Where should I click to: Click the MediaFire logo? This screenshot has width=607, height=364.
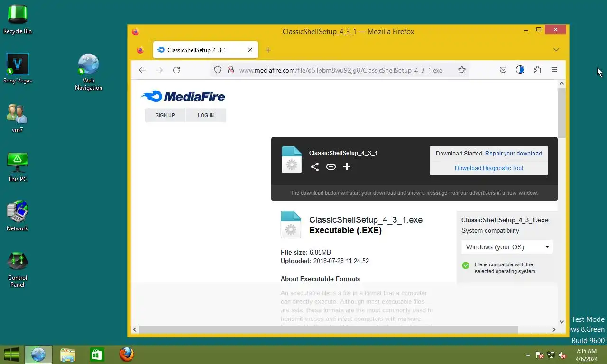click(x=183, y=96)
